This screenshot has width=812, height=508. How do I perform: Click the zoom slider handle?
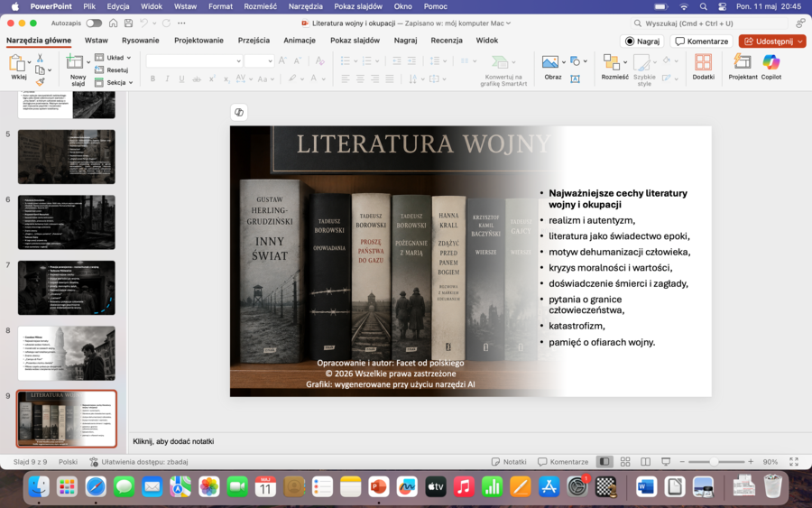(714, 461)
